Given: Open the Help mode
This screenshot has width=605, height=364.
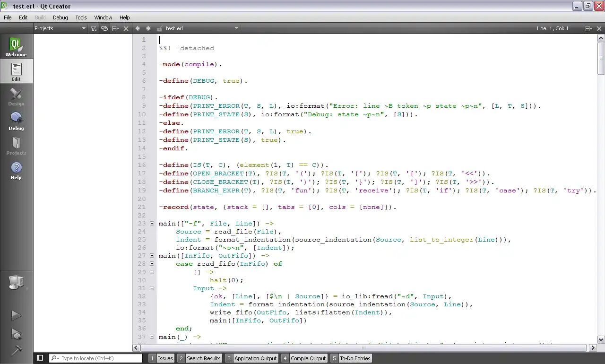Looking at the screenshot, I should point(16,170).
